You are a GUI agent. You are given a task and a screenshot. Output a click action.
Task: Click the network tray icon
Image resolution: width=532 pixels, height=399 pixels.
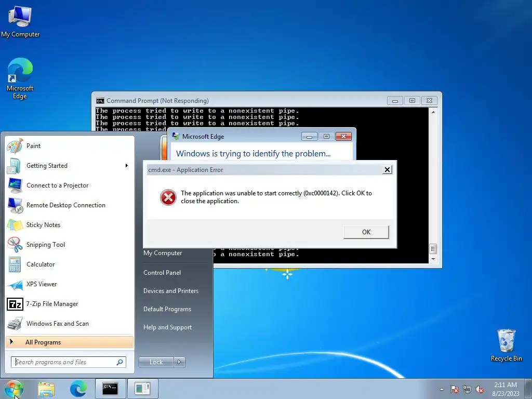click(467, 389)
